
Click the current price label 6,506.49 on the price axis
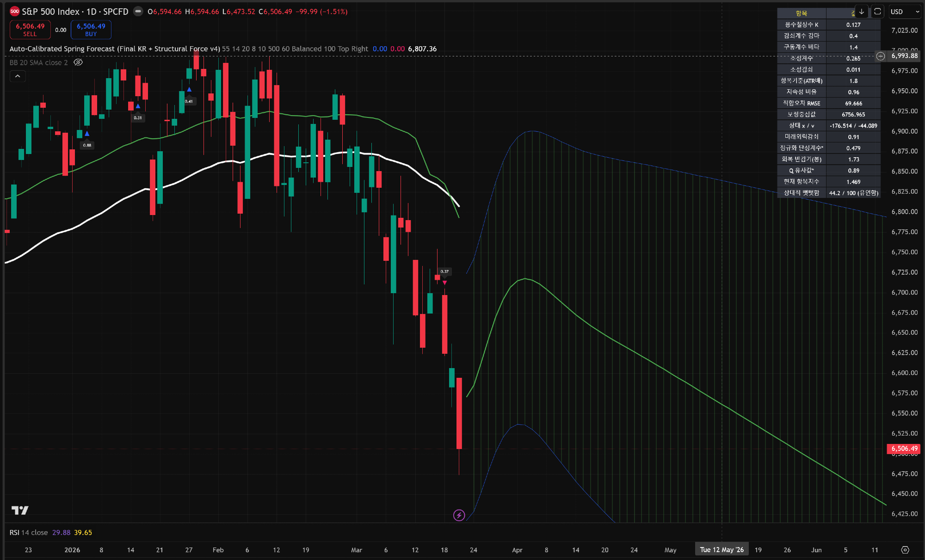click(x=904, y=449)
